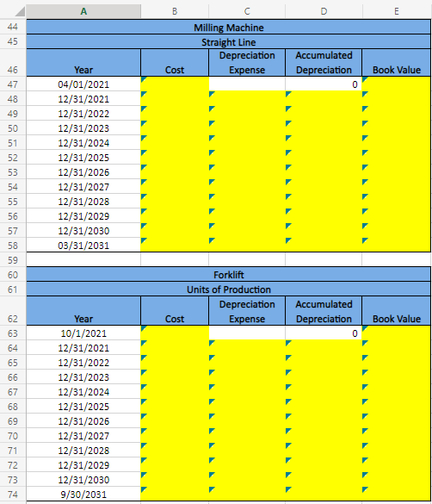Click the Milling Machine title cell
This screenshot has height=504, width=432.
point(229,28)
